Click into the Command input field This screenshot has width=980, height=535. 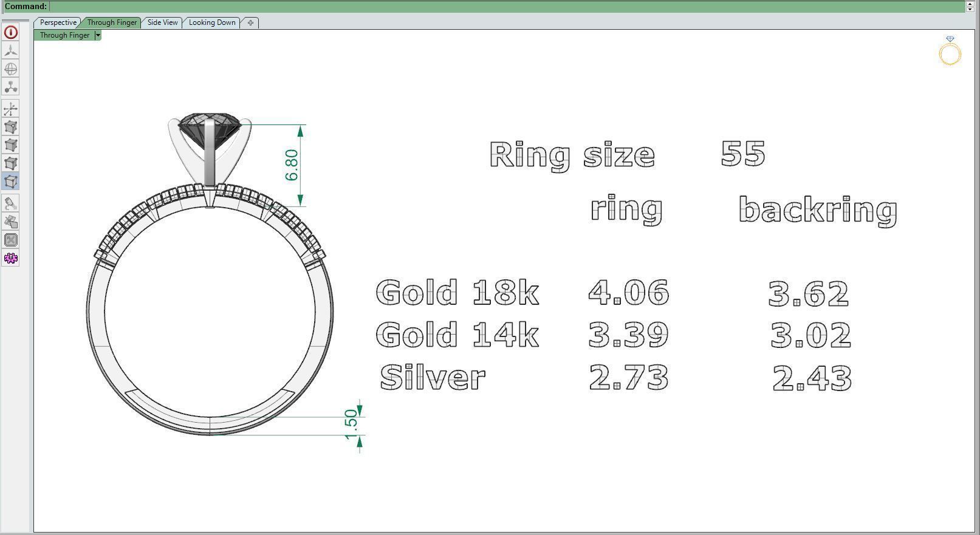click(x=507, y=6)
